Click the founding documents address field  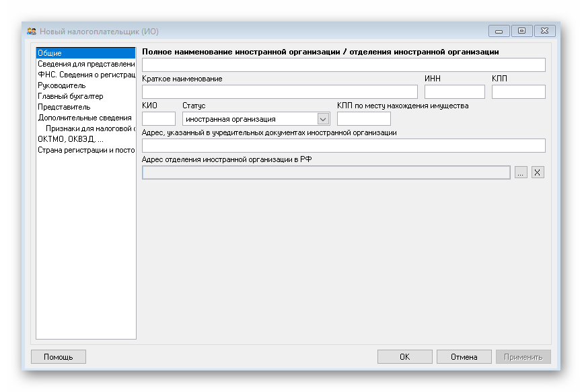tap(344, 145)
